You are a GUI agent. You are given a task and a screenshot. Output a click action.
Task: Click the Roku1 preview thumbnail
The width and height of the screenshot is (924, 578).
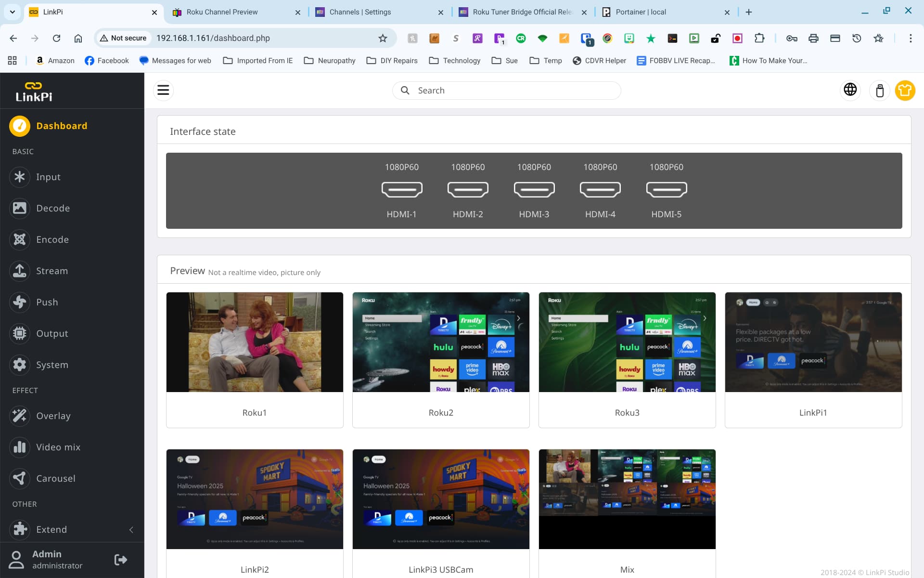(x=255, y=342)
